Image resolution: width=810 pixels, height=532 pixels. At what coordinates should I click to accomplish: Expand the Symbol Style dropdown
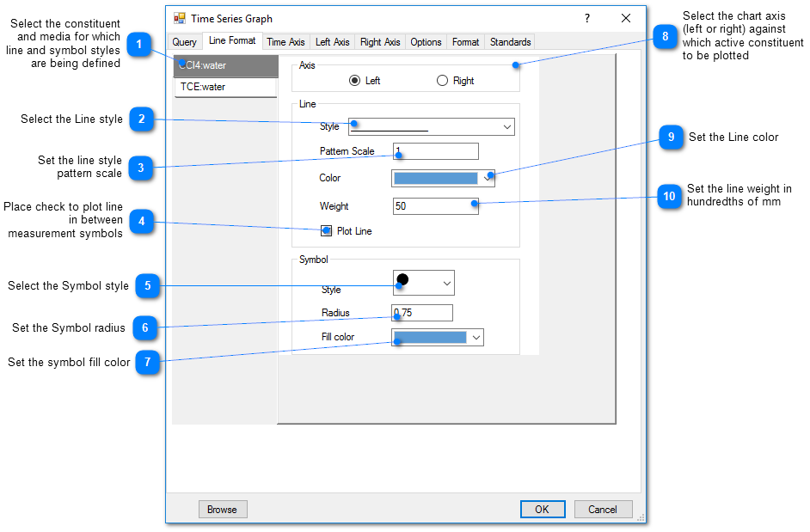(446, 283)
